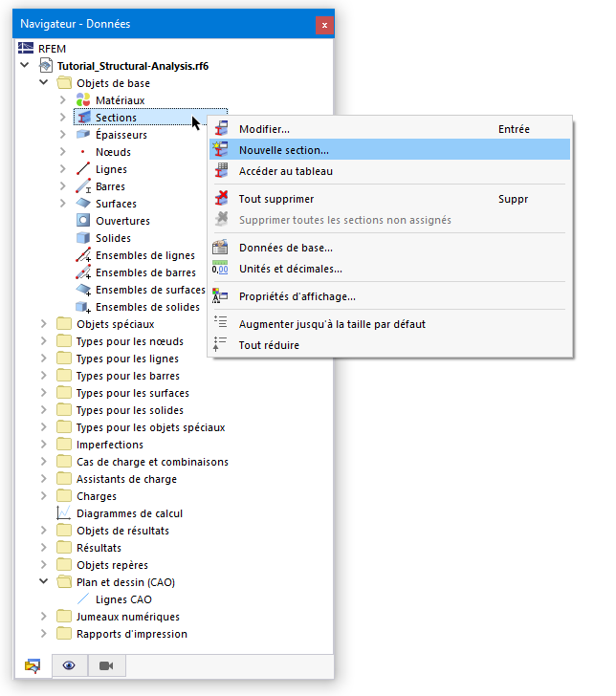The image size is (616, 696).
Task: Expand the Objets spéciaux folder
Action: (44, 324)
